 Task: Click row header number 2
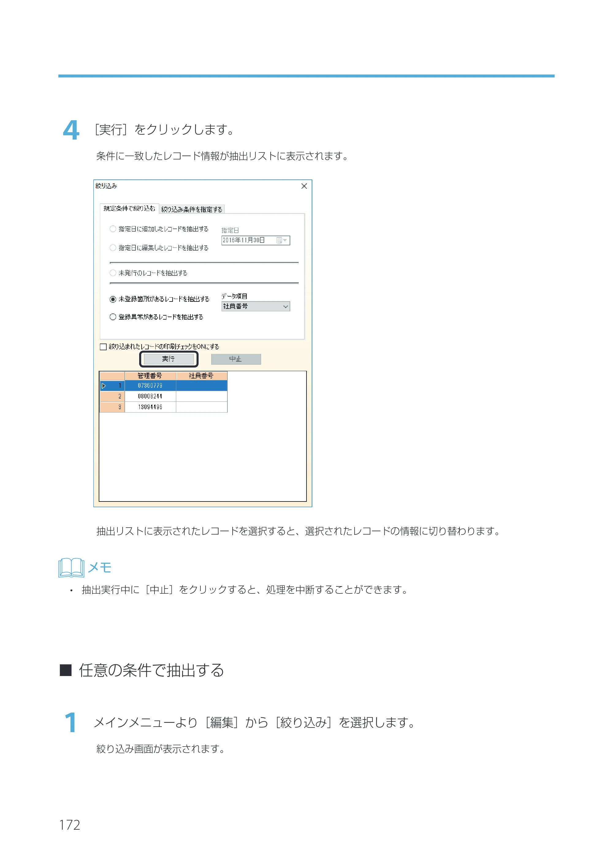pyautogui.click(x=112, y=396)
